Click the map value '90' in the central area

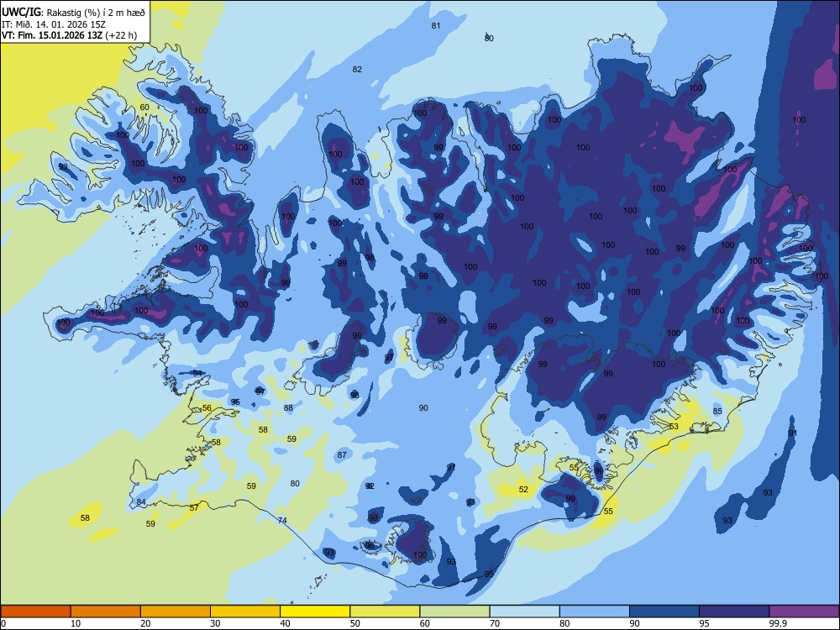(x=423, y=407)
